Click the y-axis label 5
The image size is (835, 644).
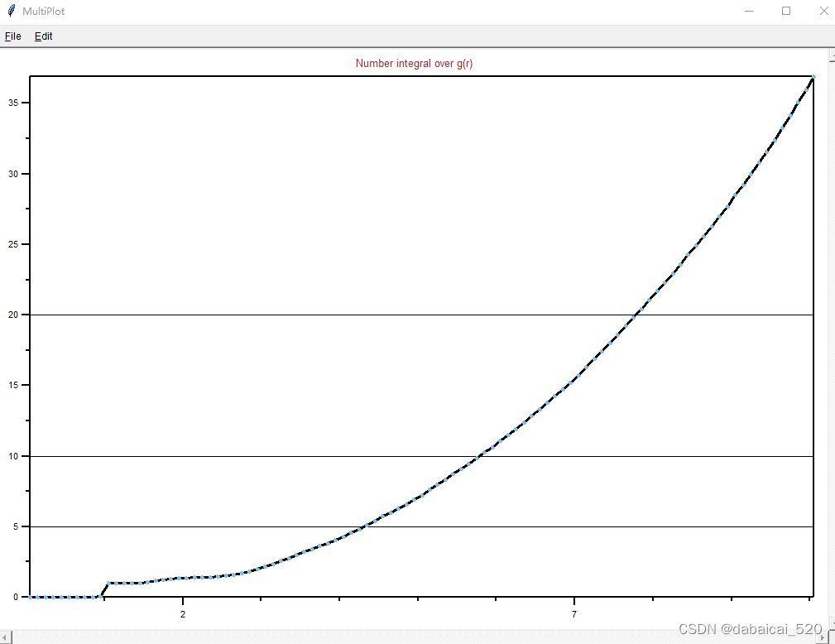[x=16, y=526]
